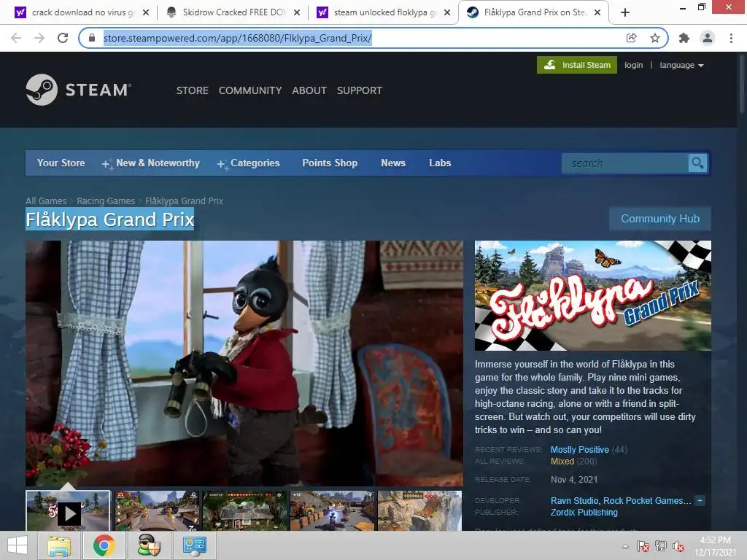
Task: Expand the language dropdown
Action: (681, 65)
